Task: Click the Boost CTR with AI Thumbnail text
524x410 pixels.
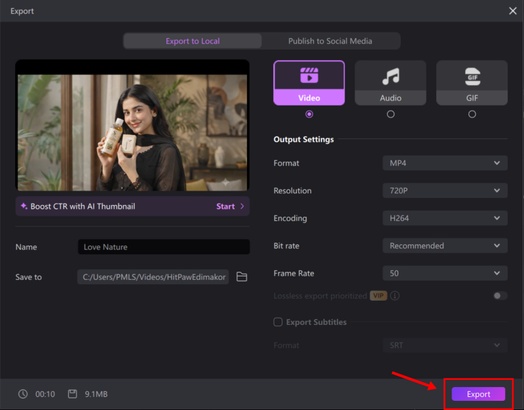Action: pos(83,206)
